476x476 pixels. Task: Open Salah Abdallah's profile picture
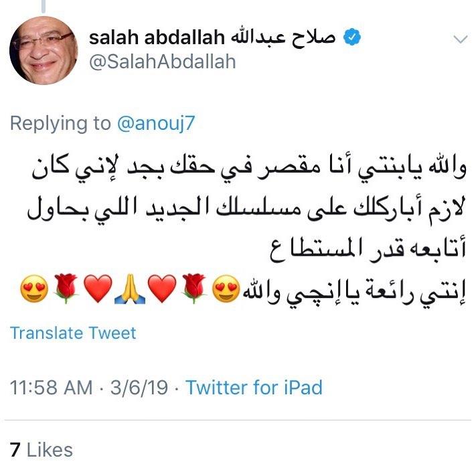(44, 50)
